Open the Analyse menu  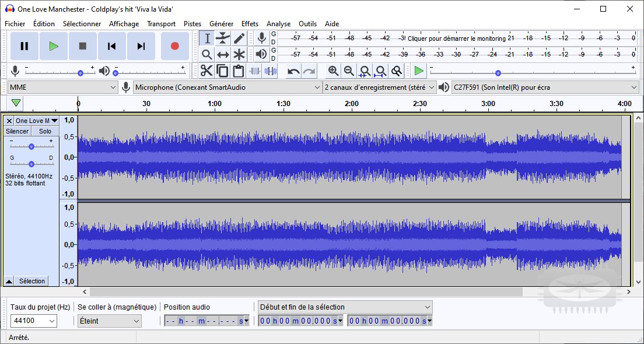[x=278, y=24]
